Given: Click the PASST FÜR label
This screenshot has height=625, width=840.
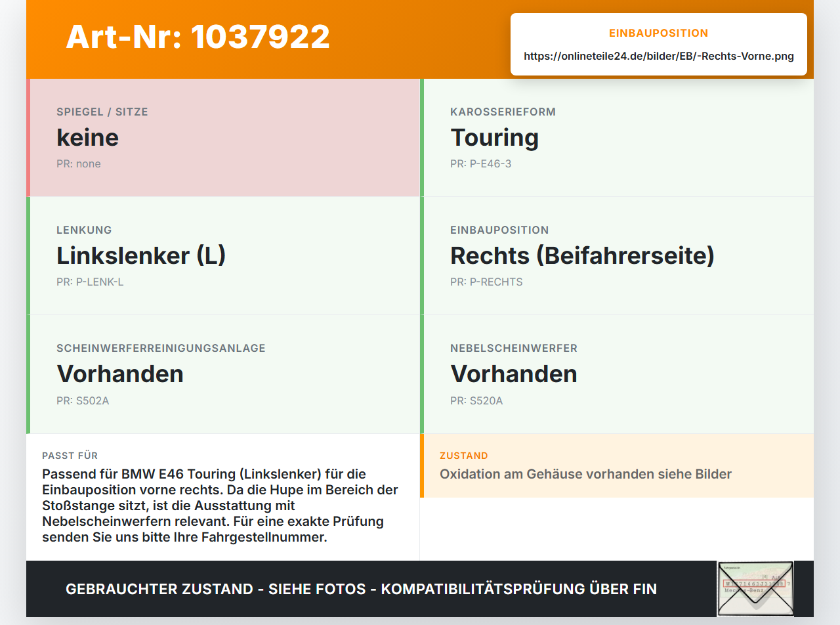Looking at the screenshot, I should pos(70,456).
